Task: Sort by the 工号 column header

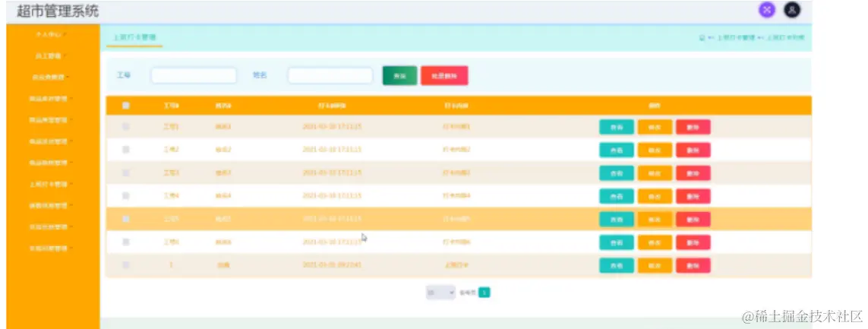Action: 171,106
